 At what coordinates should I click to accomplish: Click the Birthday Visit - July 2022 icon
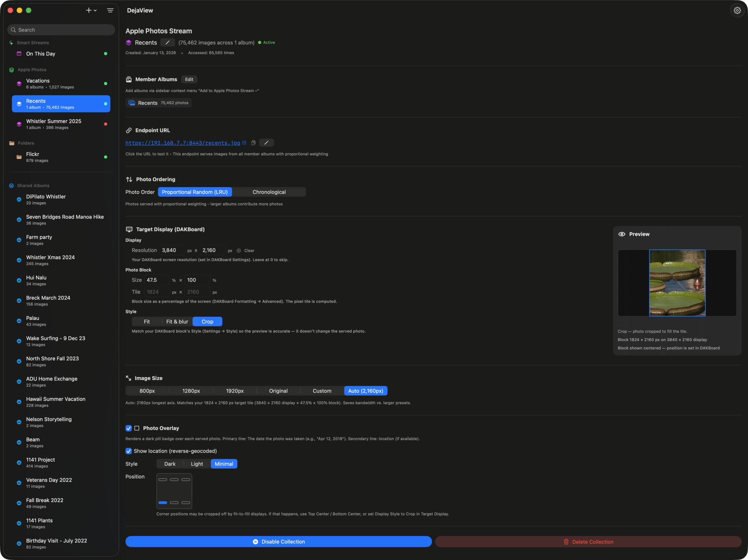tap(19, 544)
